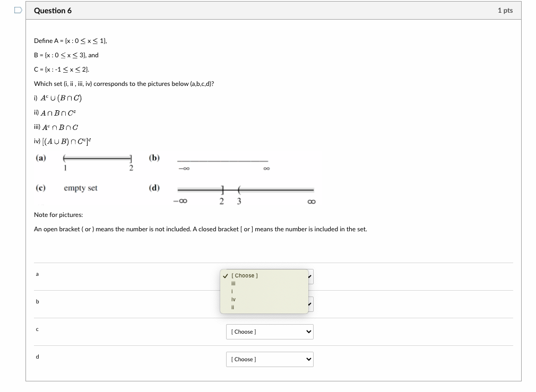Select the row label 'a' in the answer table
Viewport: 536px width, 392px height.
(37, 274)
